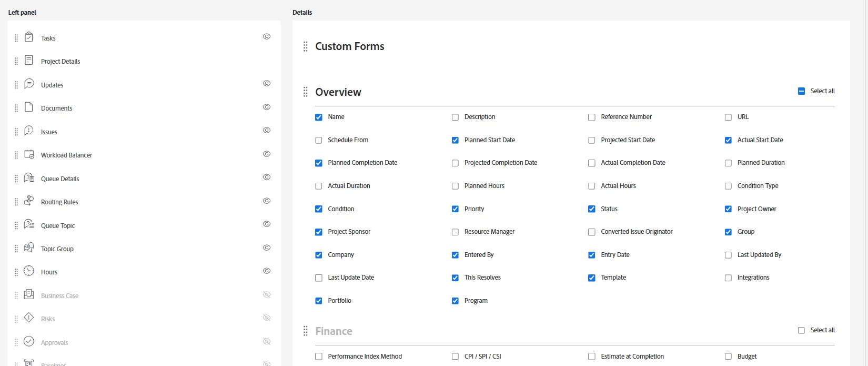Check the Resource Manager checkbox
Screen dimensions: 868x366
455,232
